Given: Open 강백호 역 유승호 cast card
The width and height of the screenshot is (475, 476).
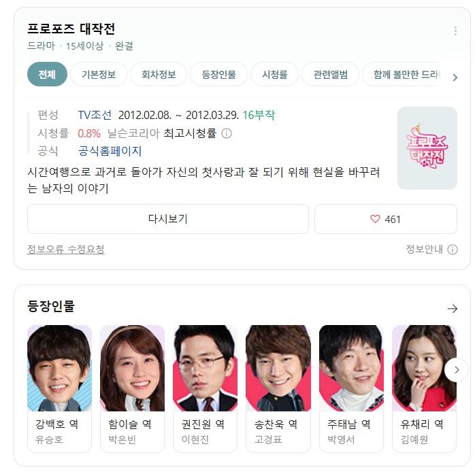Looking at the screenshot, I should click(59, 388).
